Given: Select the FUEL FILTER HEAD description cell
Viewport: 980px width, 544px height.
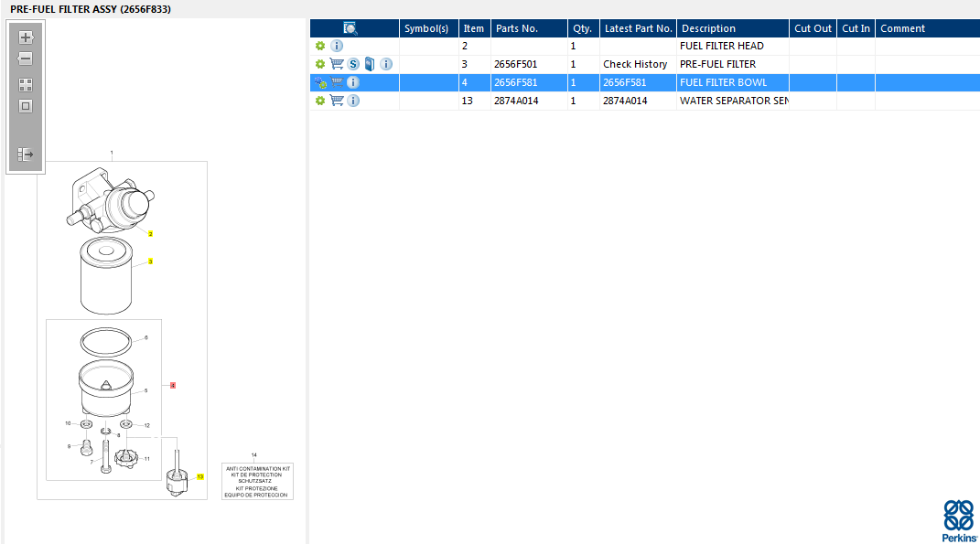Looking at the screenshot, I should pos(733,46).
